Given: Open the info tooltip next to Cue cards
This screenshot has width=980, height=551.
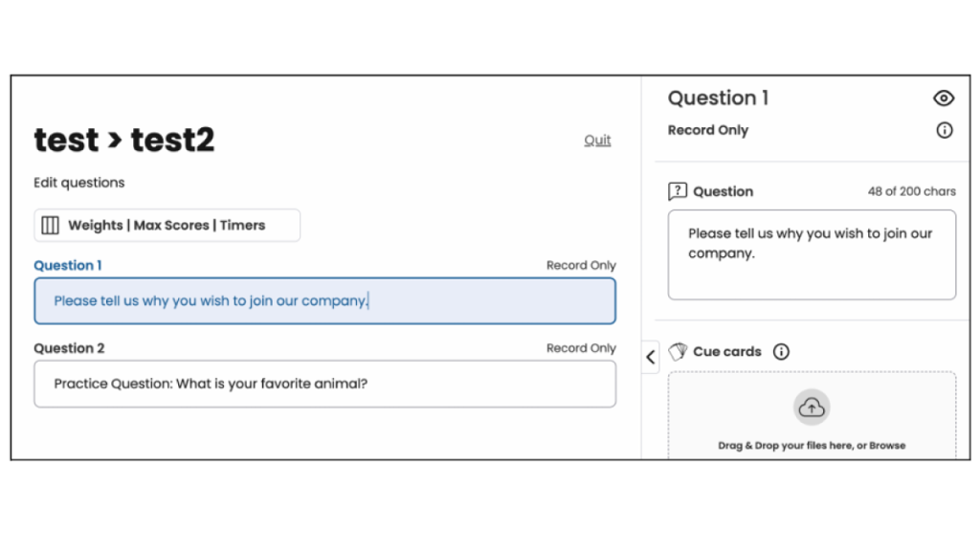Looking at the screenshot, I should point(781,352).
